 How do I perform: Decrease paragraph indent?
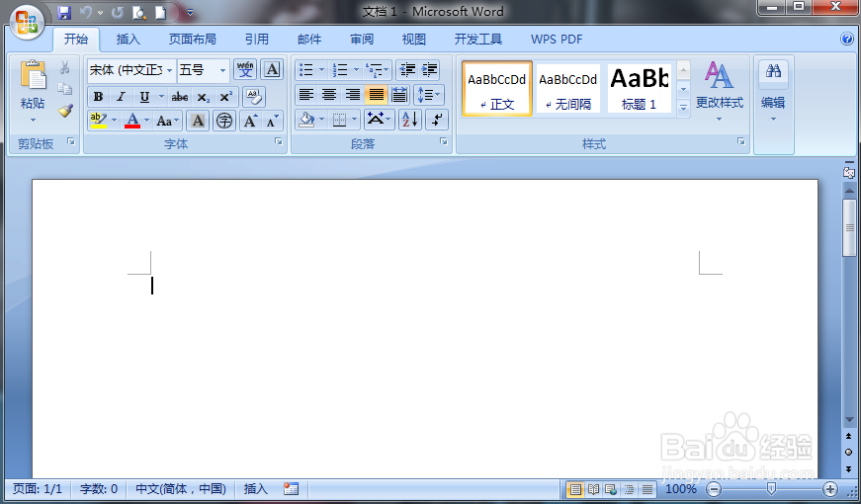pyautogui.click(x=407, y=70)
